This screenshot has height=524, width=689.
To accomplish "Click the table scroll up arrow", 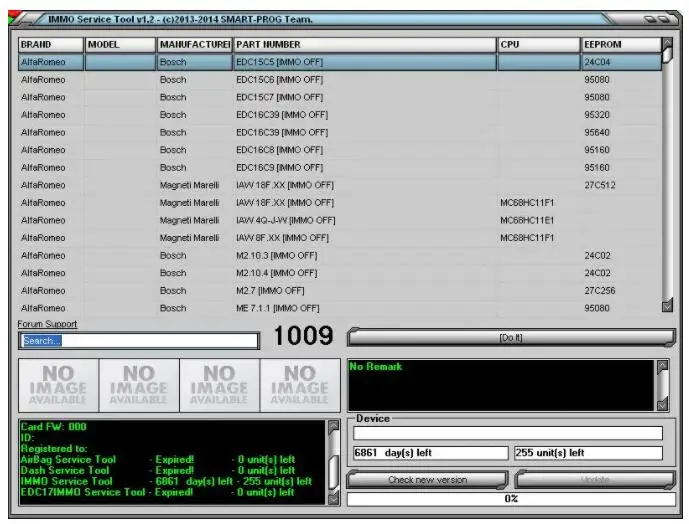I will click(667, 43).
